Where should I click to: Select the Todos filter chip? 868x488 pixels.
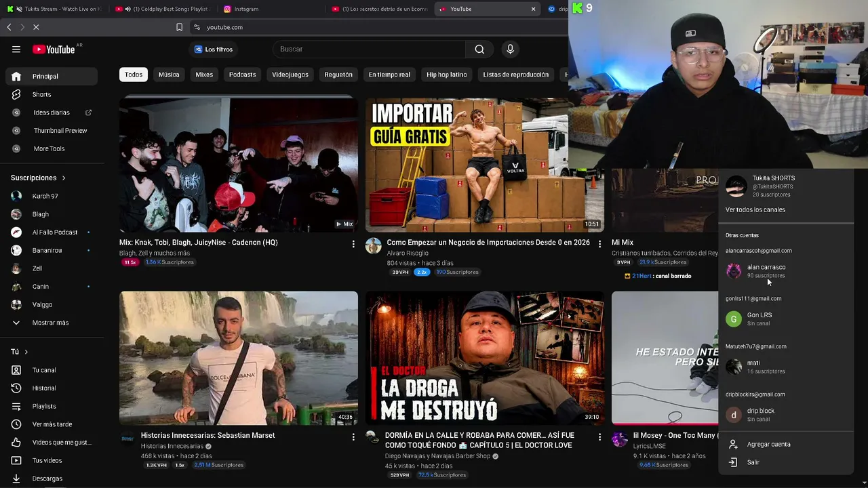point(134,75)
